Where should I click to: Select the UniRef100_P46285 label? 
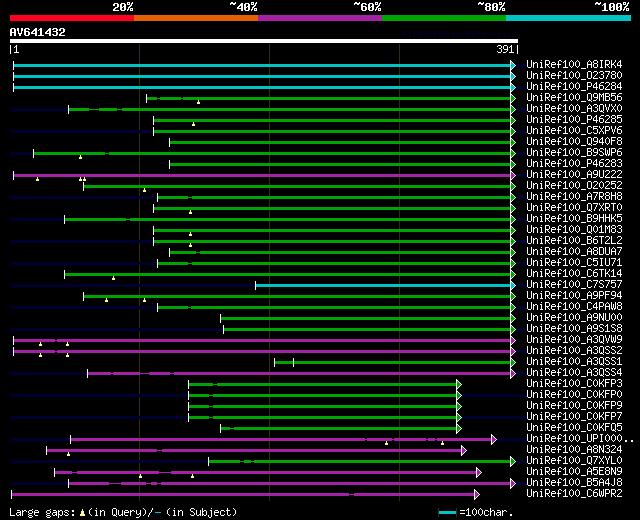[x=574, y=120]
